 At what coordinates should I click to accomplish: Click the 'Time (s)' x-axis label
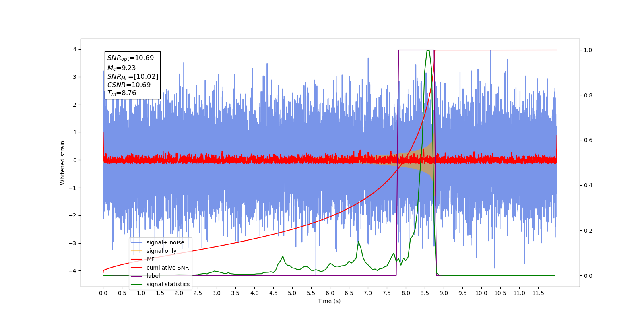[x=329, y=301]
